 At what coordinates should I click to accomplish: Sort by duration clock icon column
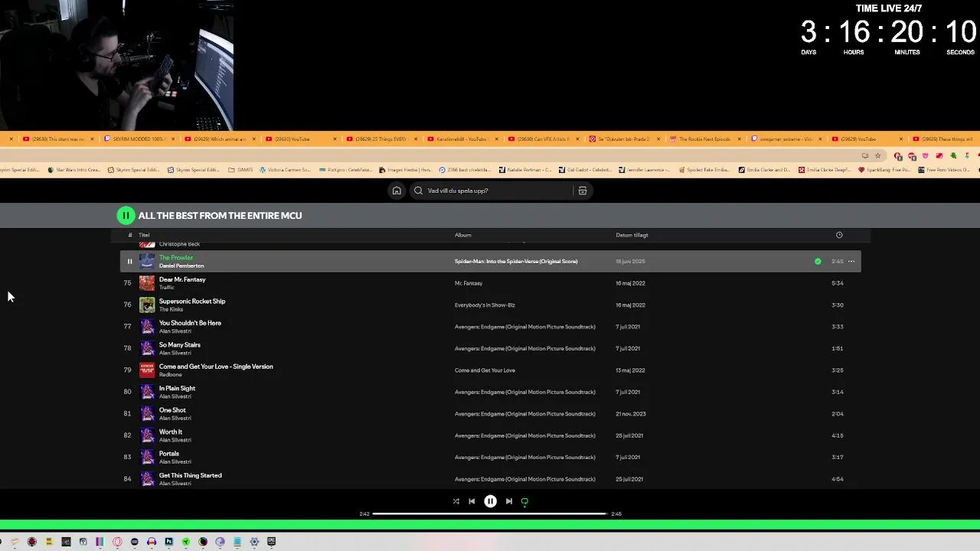(839, 235)
